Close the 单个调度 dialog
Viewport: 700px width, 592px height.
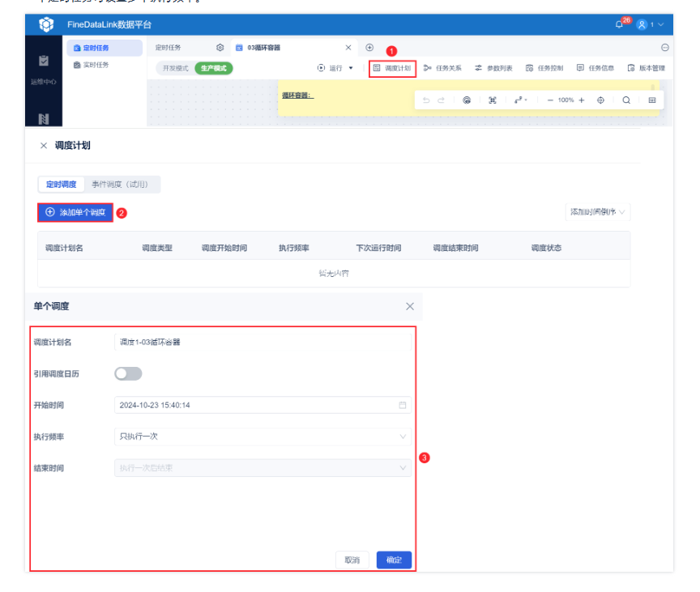coord(410,306)
